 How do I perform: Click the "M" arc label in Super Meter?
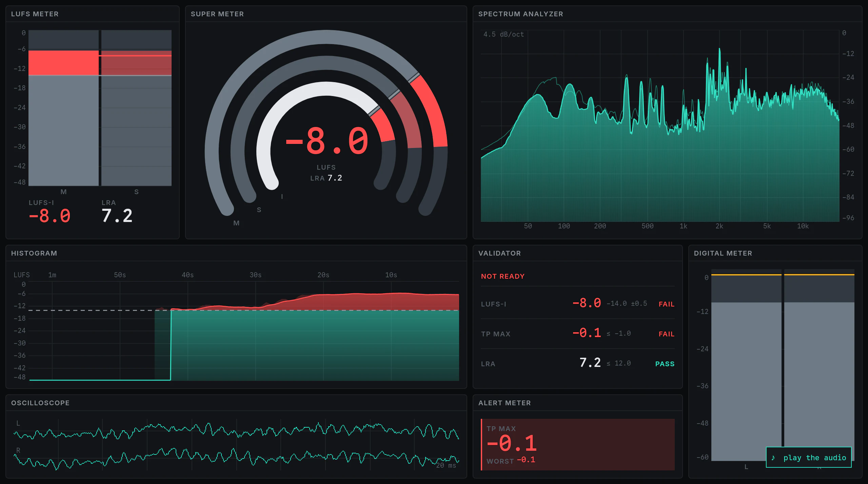coord(236,223)
